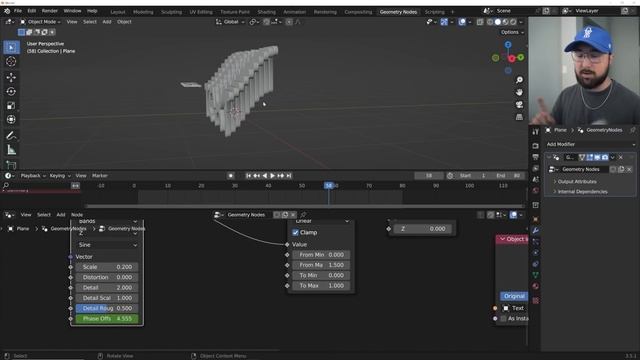
Task: Open the Physics properties tab
Action: 536,253
